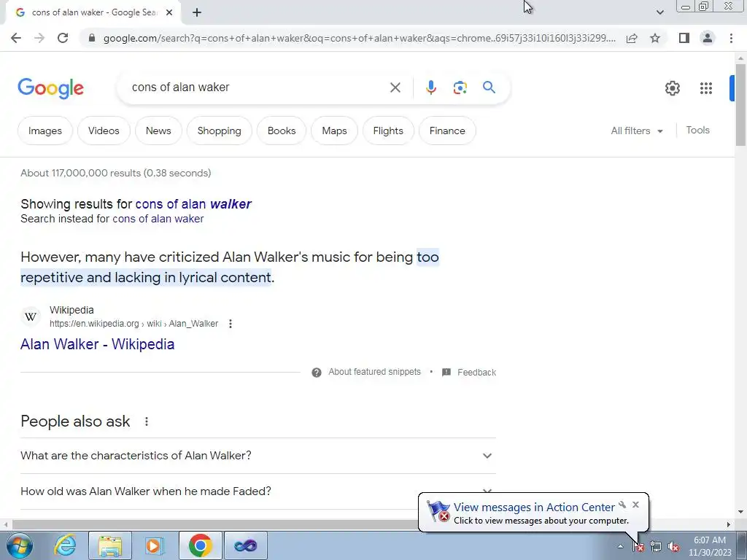
Task: Switch to Images results
Action: pos(45,131)
